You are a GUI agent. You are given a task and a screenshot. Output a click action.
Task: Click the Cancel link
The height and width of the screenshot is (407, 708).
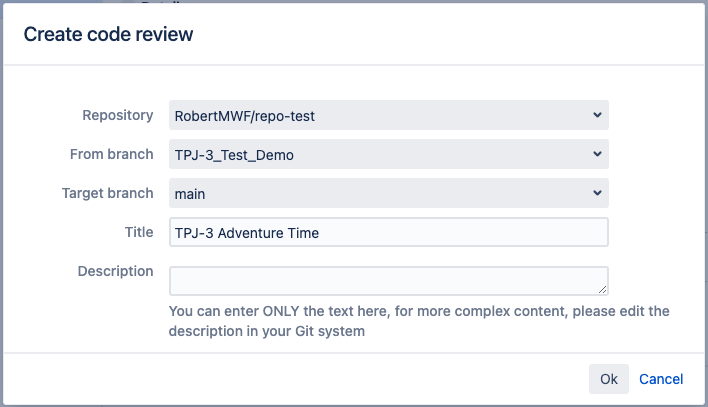661,379
